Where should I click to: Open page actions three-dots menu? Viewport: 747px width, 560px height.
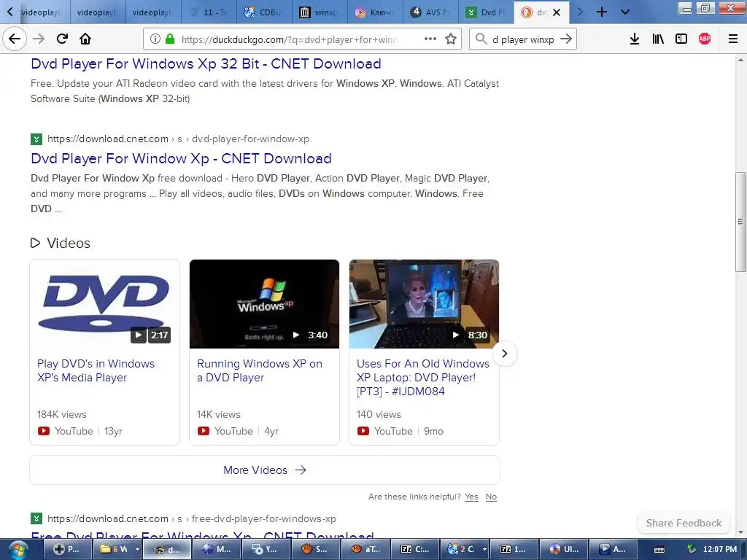(430, 39)
